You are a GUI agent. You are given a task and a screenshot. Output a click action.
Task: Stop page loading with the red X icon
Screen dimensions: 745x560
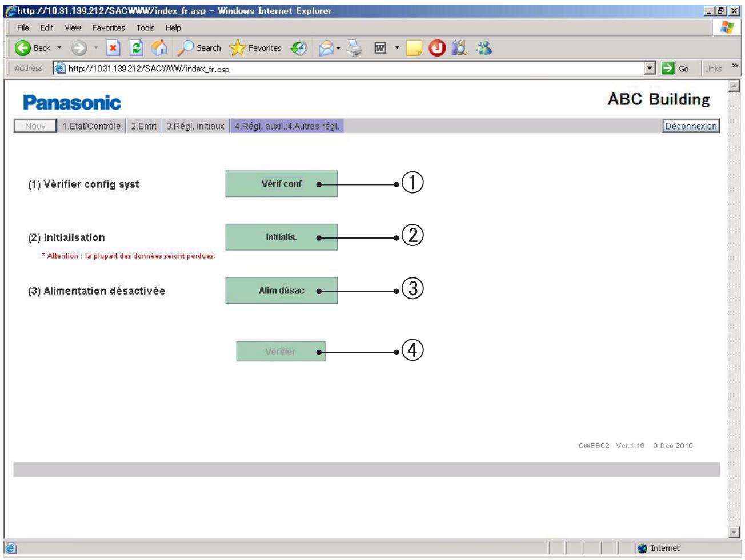113,48
